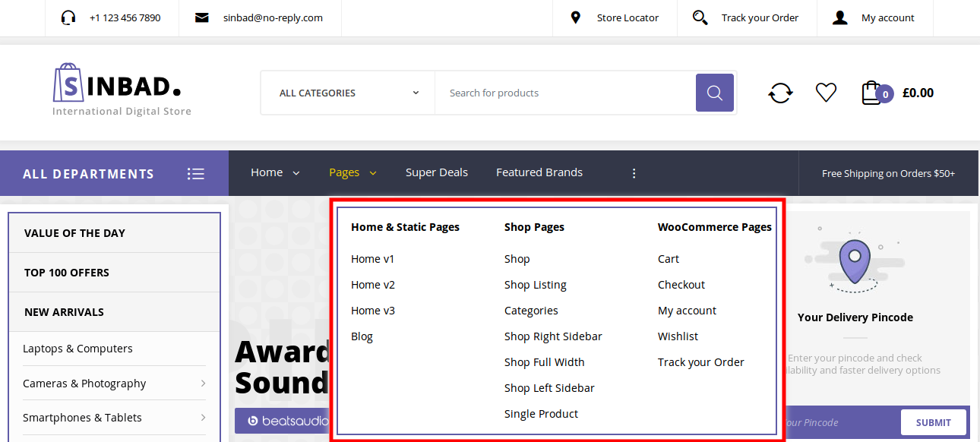Collapse the Pages menu chevron

click(x=373, y=173)
